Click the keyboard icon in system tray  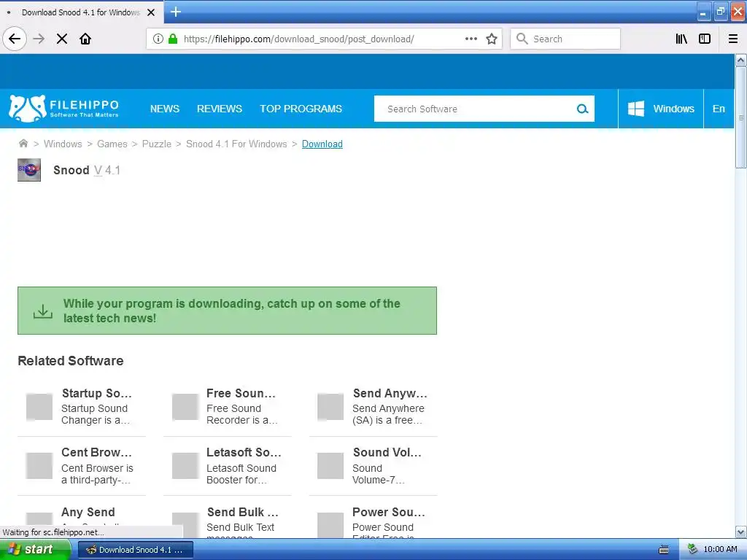[x=663, y=550]
